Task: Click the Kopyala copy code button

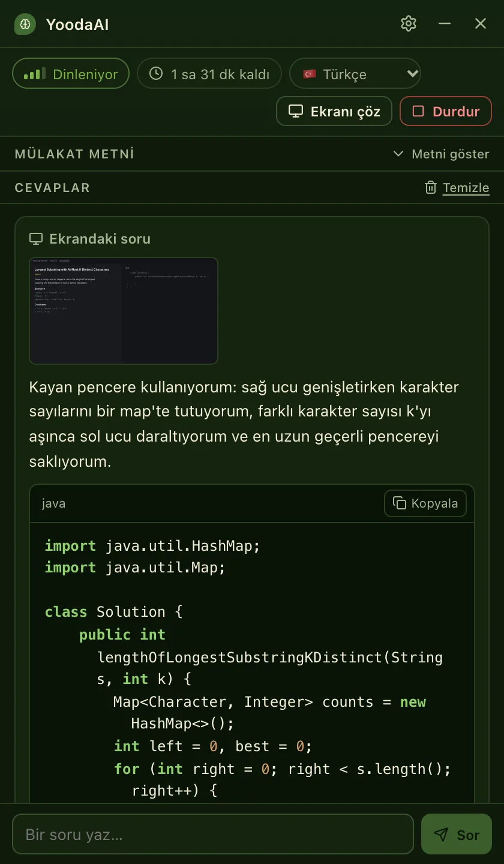Action: pos(425,503)
